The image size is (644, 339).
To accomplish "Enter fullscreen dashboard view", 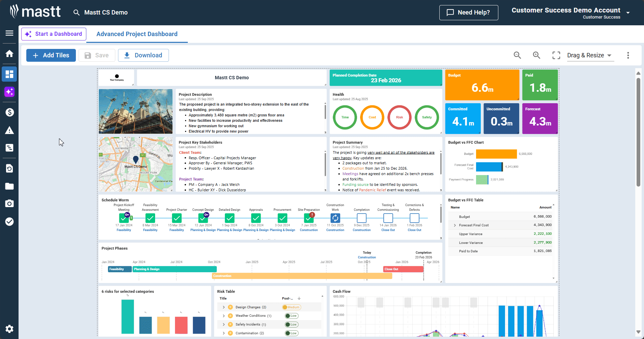I will click(556, 55).
